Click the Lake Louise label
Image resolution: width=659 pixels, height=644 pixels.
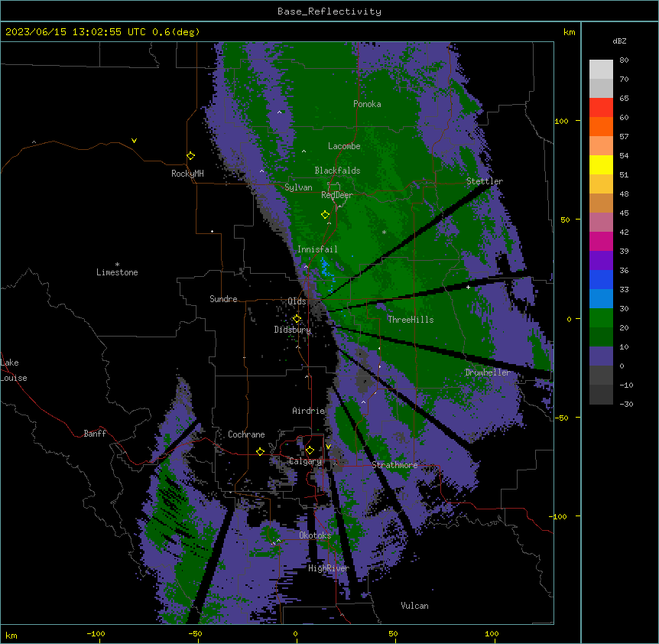[x=14, y=370]
